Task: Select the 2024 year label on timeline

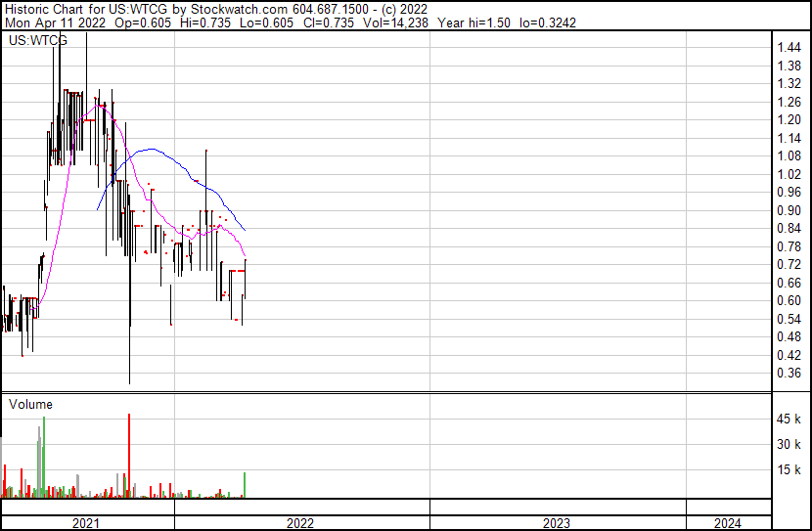Action: point(728,523)
